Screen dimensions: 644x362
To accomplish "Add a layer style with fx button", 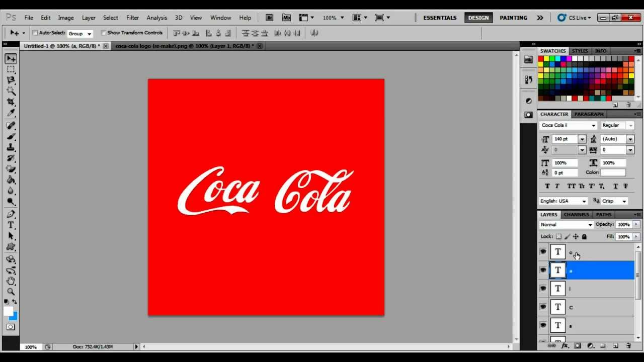I will 565,346.
